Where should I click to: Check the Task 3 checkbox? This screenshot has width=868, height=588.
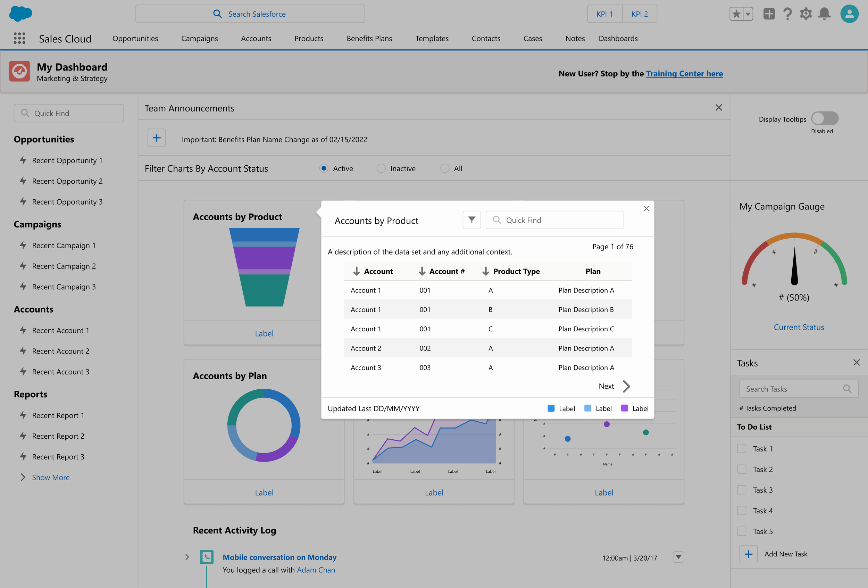[x=741, y=490]
